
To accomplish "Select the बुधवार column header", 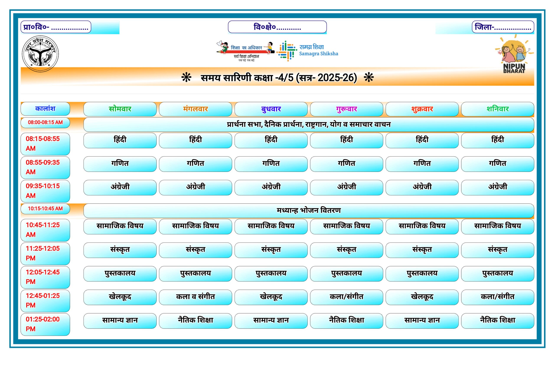I will [x=271, y=109].
